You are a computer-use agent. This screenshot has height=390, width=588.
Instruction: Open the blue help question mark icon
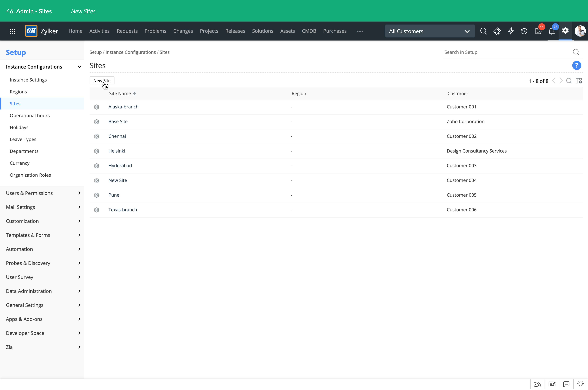point(577,65)
